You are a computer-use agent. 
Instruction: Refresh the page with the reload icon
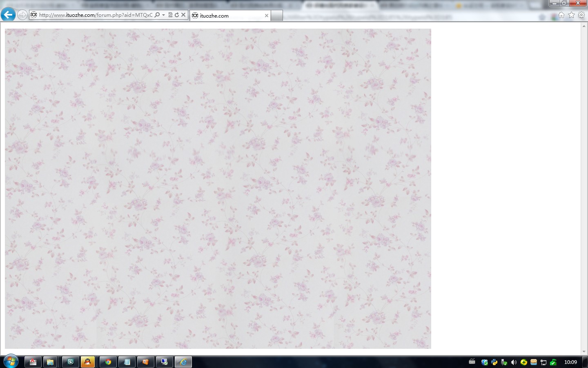(x=177, y=15)
